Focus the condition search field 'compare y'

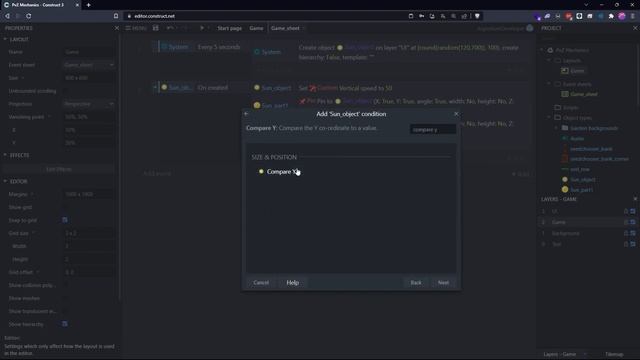tap(433, 129)
